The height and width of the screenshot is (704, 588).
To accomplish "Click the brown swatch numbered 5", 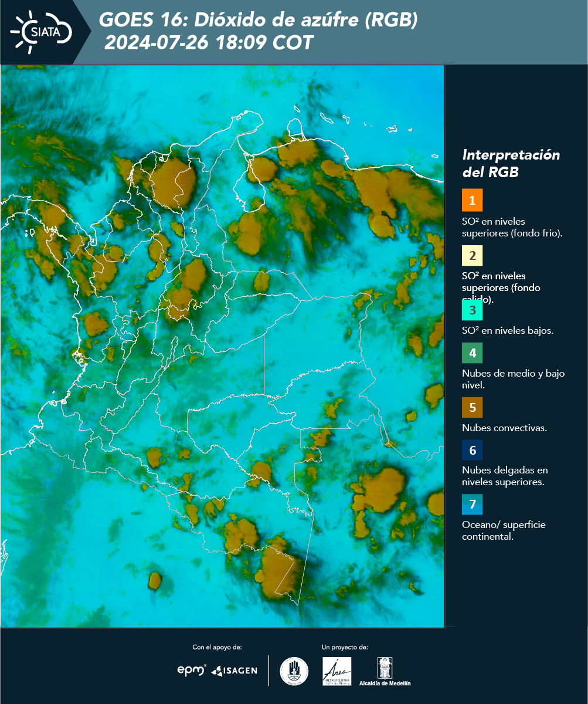I will click(x=473, y=407).
